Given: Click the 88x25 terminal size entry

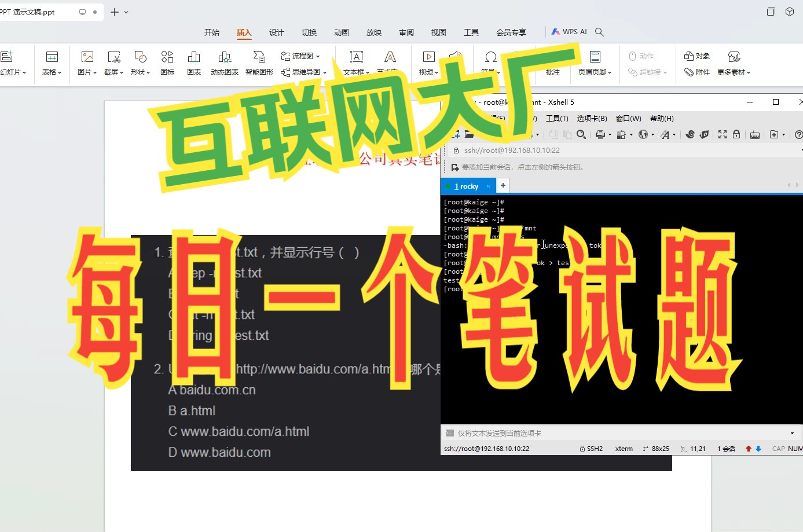Looking at the screenshot, I should pyautogui.click(x=656, y=449).
